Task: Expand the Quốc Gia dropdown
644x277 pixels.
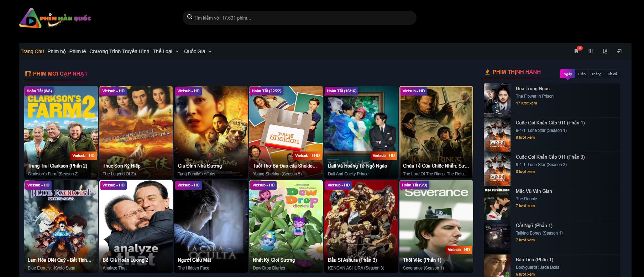Action: pyautogui.click(x=198, y=51)
